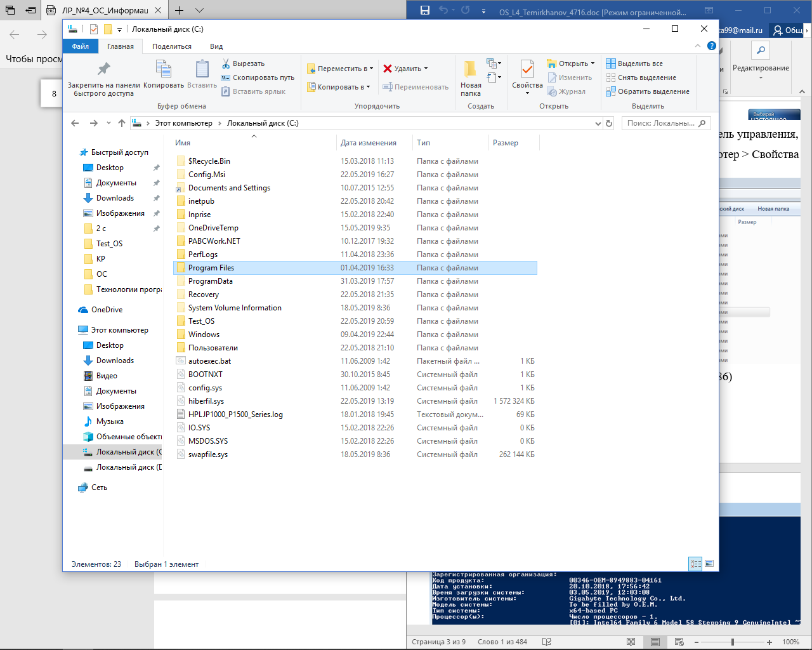
Task: Switch to the Вид ribbon tab
Action: coord(216,46)
